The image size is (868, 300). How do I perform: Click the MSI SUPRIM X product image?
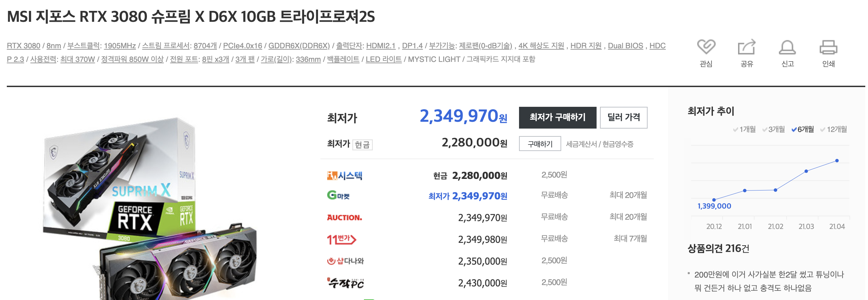click(x=150, y=208)
